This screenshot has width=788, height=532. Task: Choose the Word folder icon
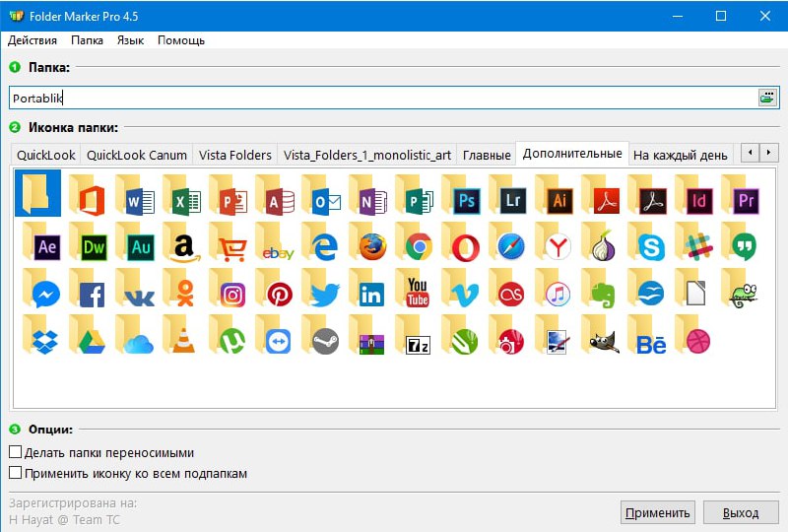(134, 195)
